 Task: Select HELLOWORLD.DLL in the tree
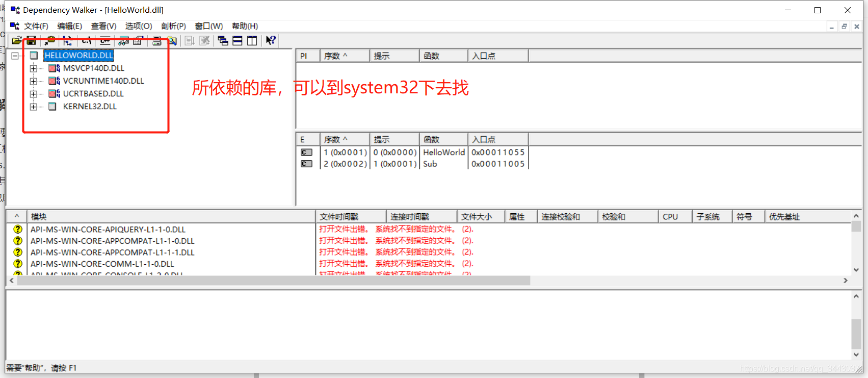point(78,56)
